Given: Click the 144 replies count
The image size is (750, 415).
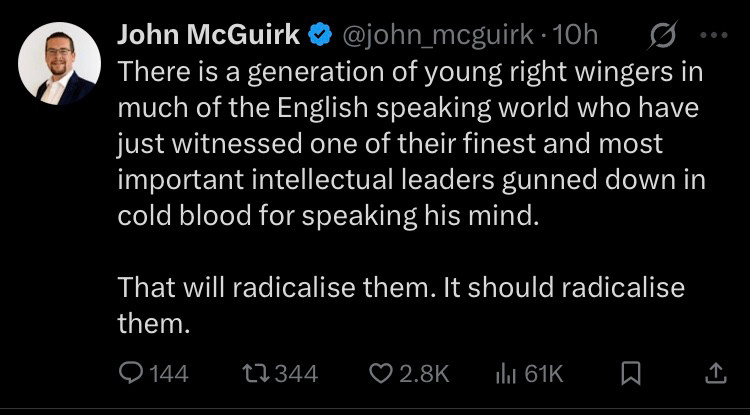Looking at the screenshot, I should [x=169, y=374].
